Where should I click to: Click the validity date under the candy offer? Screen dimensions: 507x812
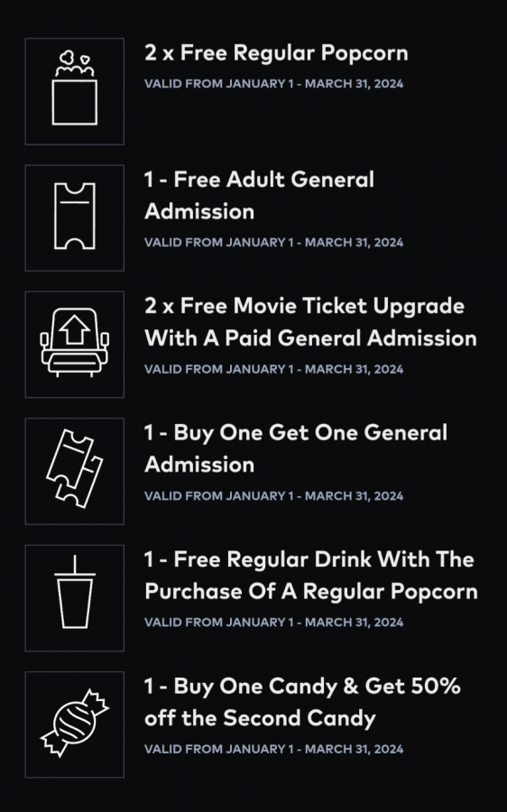(x=273, y=750)
